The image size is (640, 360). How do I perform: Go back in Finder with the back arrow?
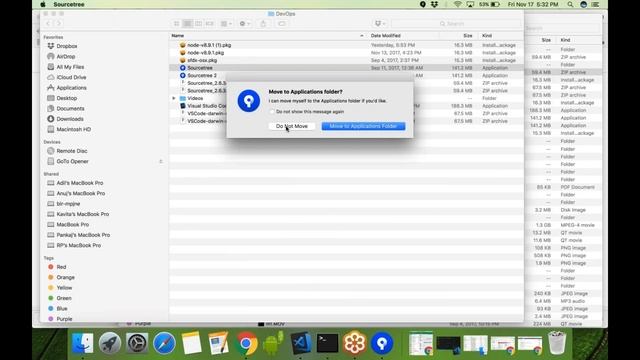click(x=48, y=24)
